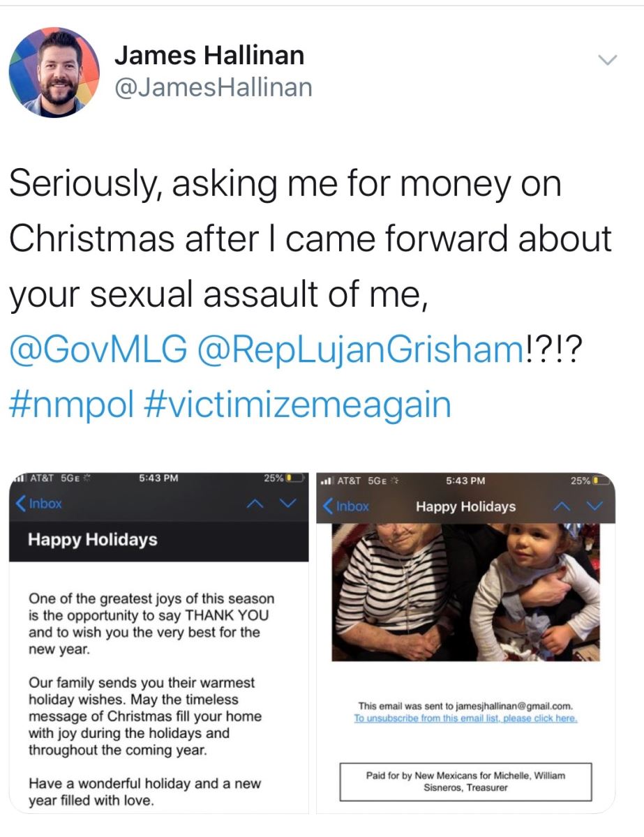Open the @RepLujanGrisham mention
Screen dimensions: 644x837
click(x=360, y=349)
